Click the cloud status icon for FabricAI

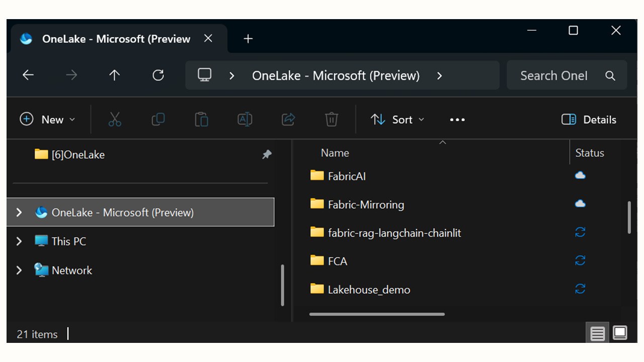[x=580, y=175]
